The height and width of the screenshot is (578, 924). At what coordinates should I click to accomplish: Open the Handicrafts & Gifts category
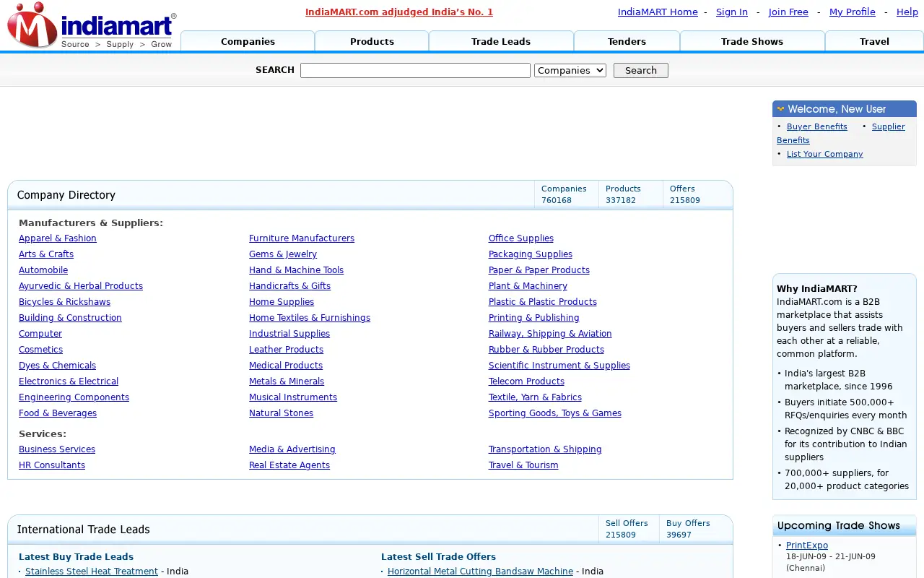(x=289, y=286)
